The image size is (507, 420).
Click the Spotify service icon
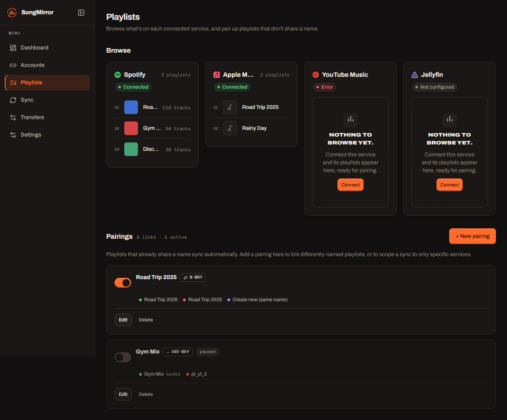click(118, 75)
